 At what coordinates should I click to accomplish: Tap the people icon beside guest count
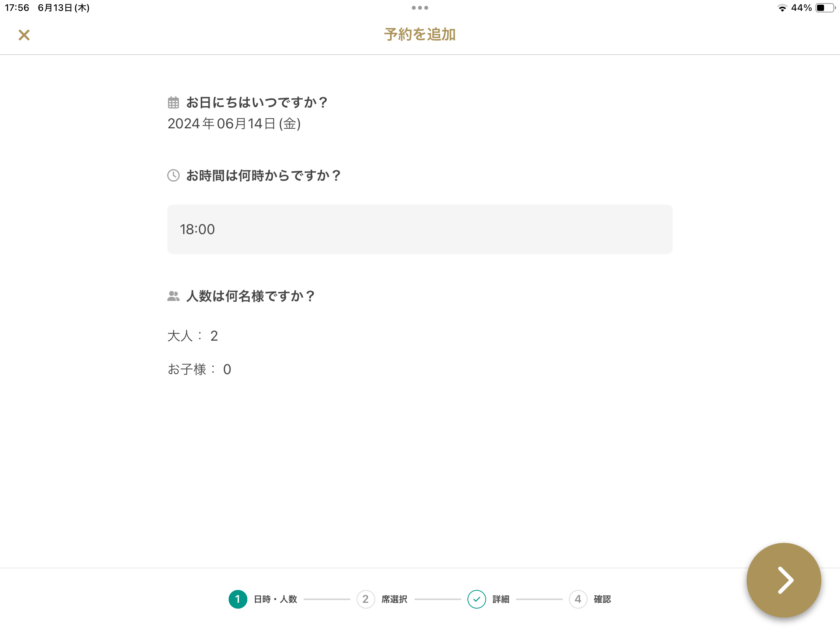(173, 296)
